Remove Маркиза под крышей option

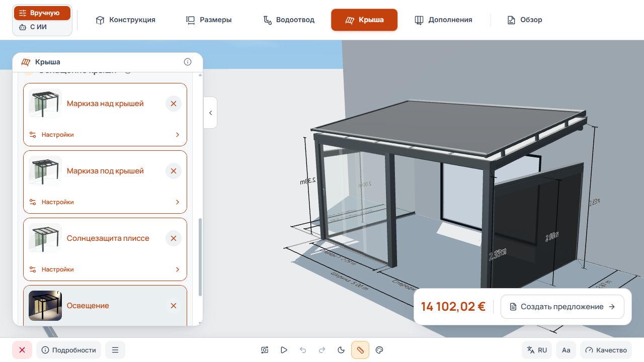coord(174,171)
